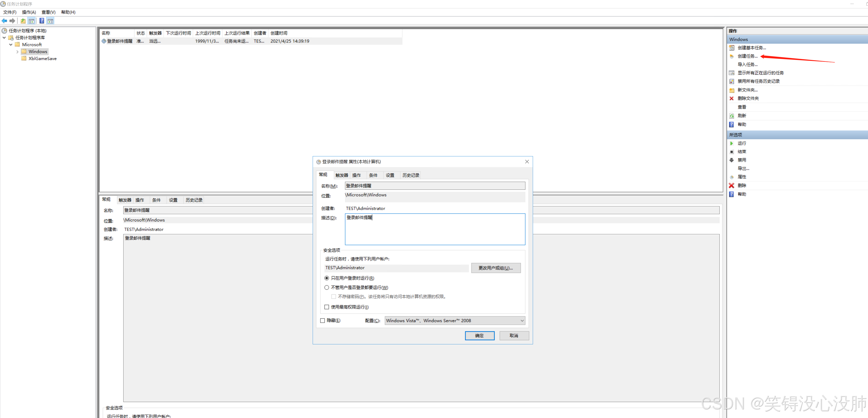This screenshot has width=868, height=418.
Task: Click the 确定 button
Action: coord(479,336)
